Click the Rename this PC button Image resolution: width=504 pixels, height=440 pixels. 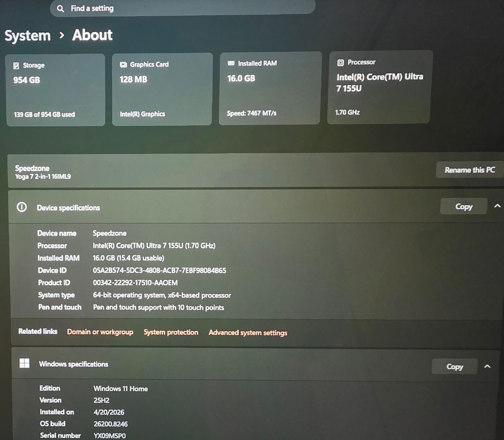click(470, 170)
